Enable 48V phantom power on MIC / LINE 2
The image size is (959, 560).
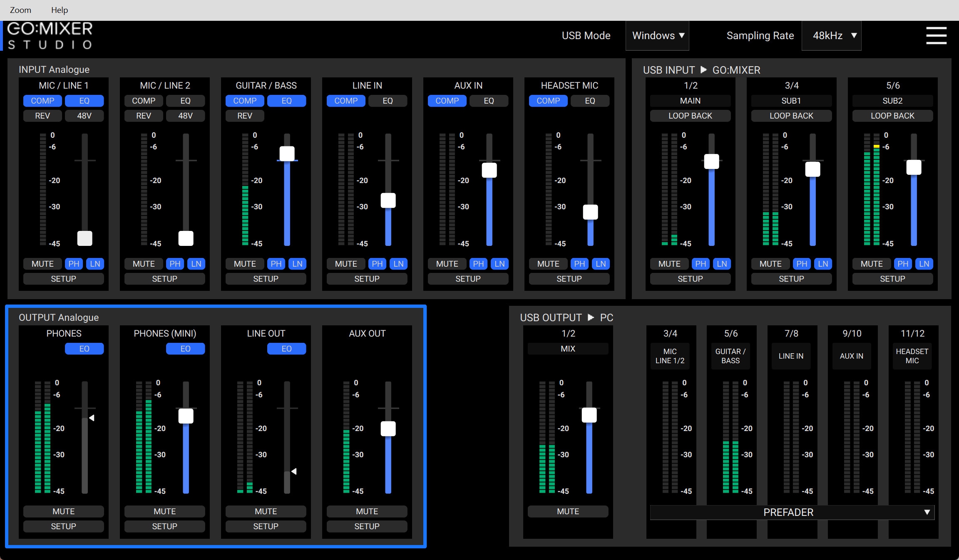185,116
